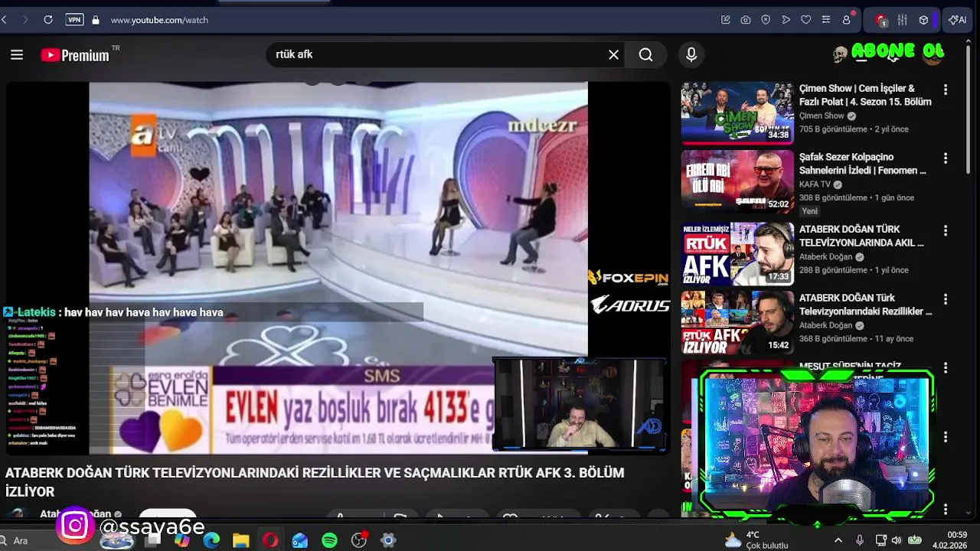The image size is (980, 551).
Task: Switch to Opera browser in taskbar
Action: (x=270, y=540)
